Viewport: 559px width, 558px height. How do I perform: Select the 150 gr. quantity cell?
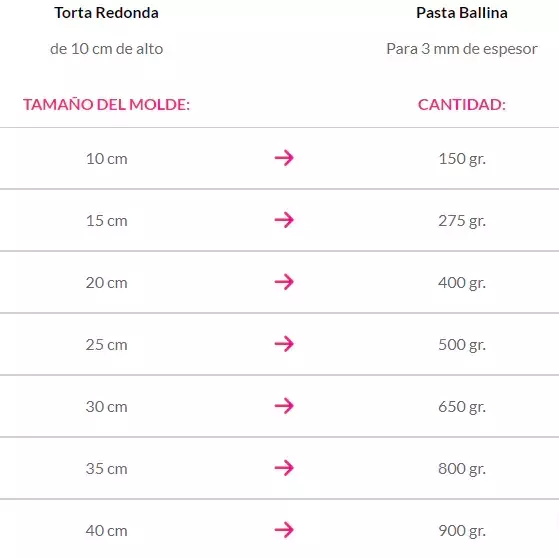pyautogui.click(x=462, y=159)
